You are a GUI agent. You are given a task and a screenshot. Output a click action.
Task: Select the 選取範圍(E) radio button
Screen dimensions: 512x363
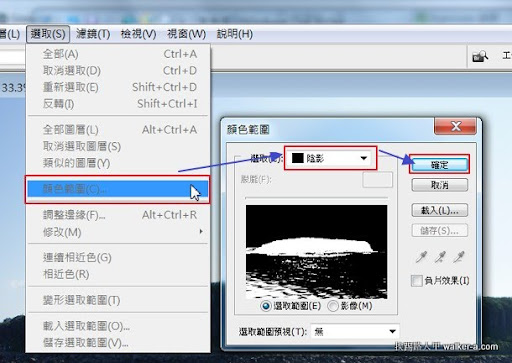point(266,306)
